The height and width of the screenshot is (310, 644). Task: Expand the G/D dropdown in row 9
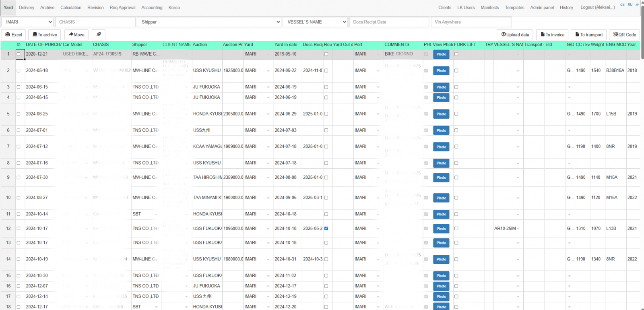570,178
